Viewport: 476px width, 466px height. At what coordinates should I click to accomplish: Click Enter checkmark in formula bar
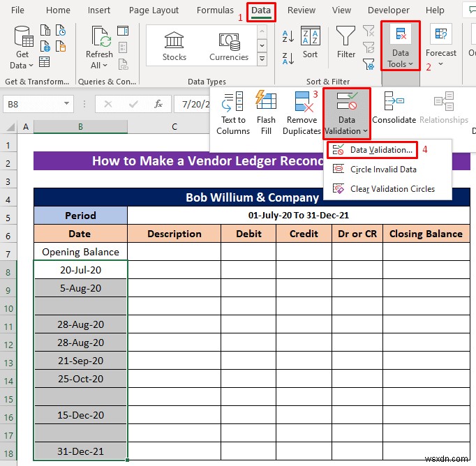133,104
